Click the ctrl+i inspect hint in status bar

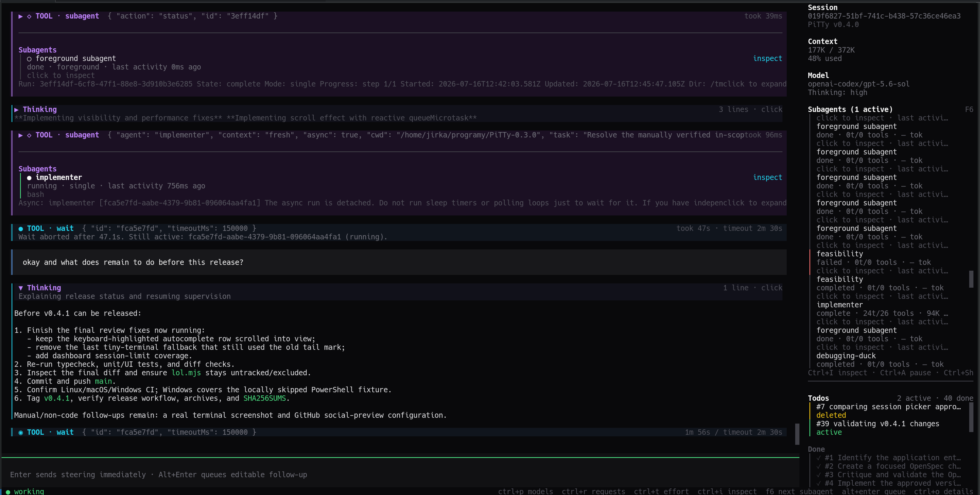(x=727, y=492)
